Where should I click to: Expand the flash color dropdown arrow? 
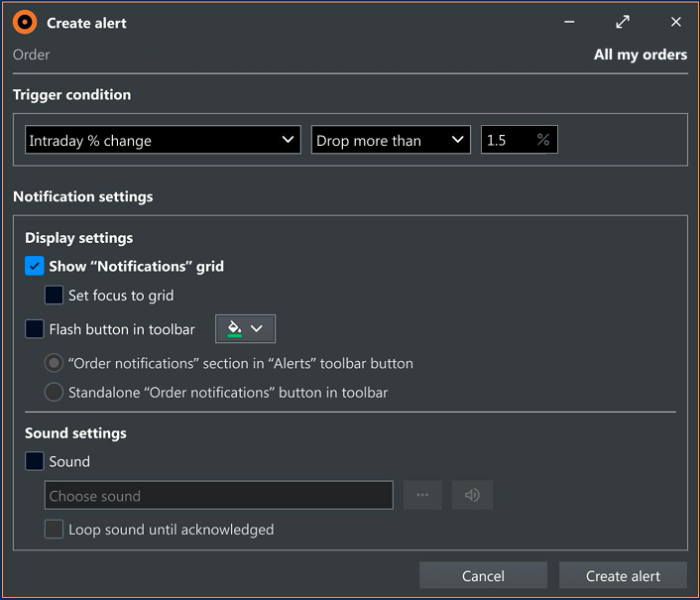pos(257,328)
